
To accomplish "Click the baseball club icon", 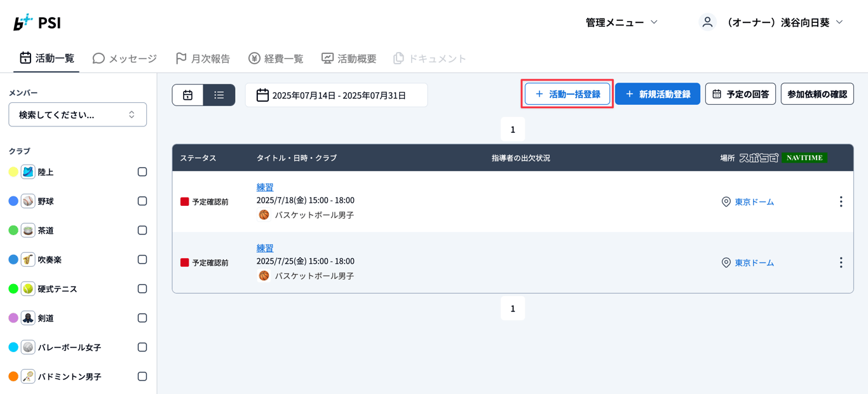I will [28, 201].
